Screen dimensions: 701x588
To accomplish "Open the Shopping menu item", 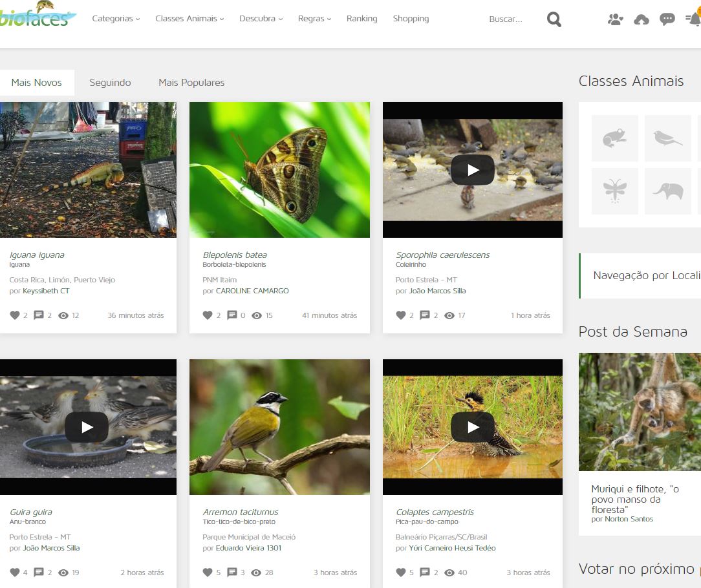I will pyautogui.click(x=411, y=19).
